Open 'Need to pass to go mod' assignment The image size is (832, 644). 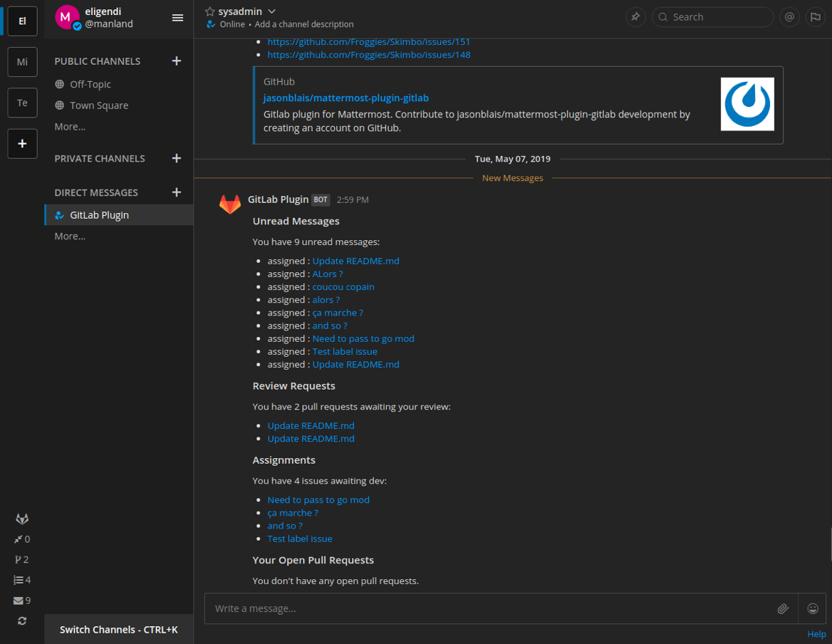coord(318,499)
